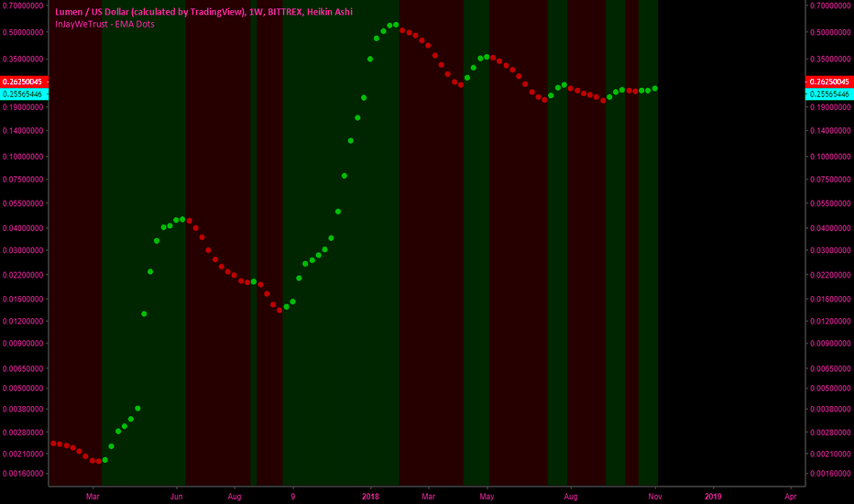This screenshot has width=854, height=504.
Task: Click 0.04000000 on the left price axis
Action: coord(23,228)
